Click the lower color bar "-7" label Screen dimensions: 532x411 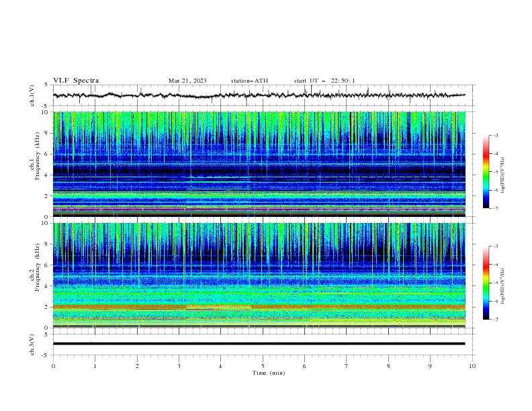(495, 320)
